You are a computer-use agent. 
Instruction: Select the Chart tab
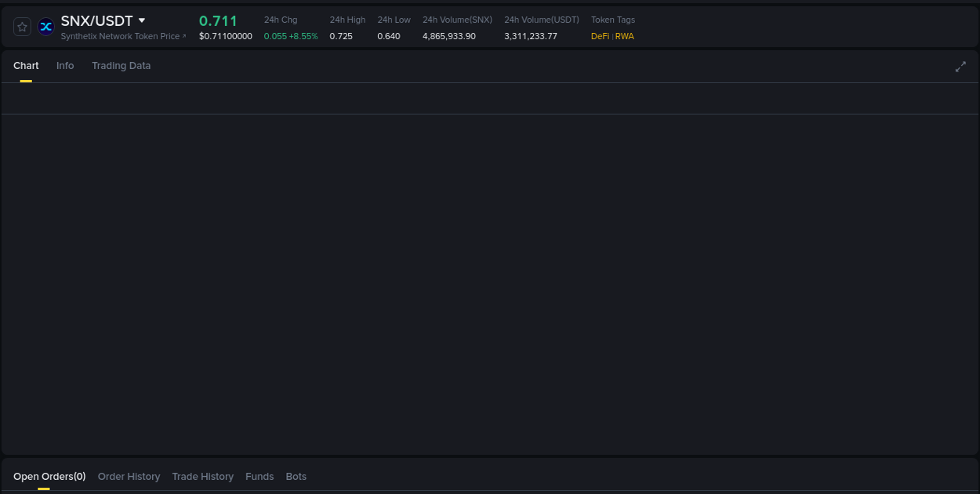coord(26,66)
